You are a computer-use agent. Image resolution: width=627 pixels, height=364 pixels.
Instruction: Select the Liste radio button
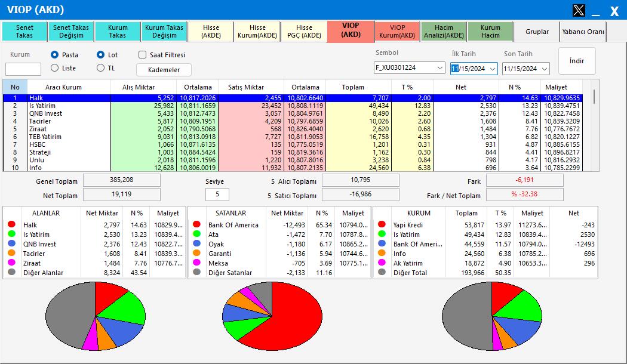point(55,68)
